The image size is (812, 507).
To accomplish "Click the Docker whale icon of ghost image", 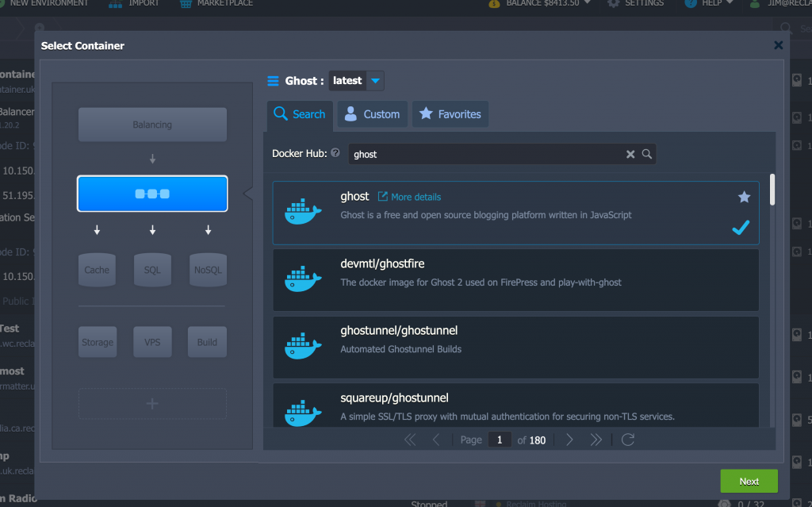I will [x=303, y=212].
